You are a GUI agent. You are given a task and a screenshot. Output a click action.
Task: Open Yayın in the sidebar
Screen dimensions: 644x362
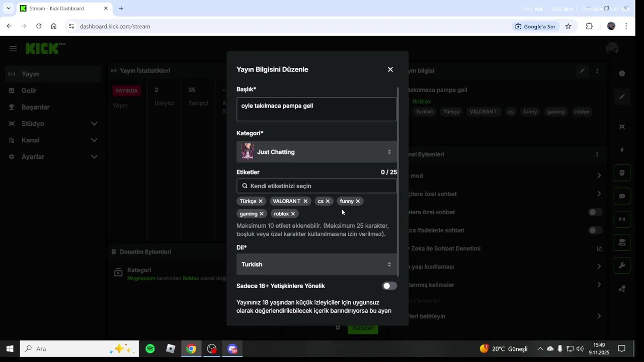(x=53, y=74)
